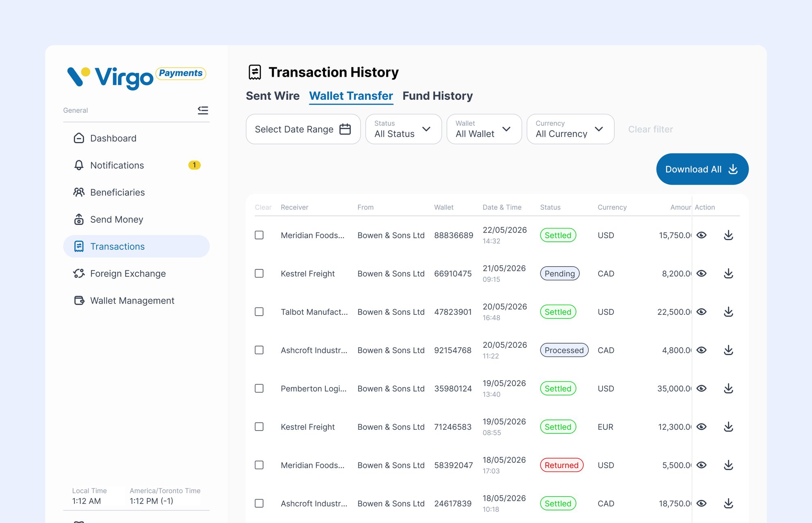Select the checkbox for wallet 88836689 row
The image size is (812, 523).
(x=259, y=235)
